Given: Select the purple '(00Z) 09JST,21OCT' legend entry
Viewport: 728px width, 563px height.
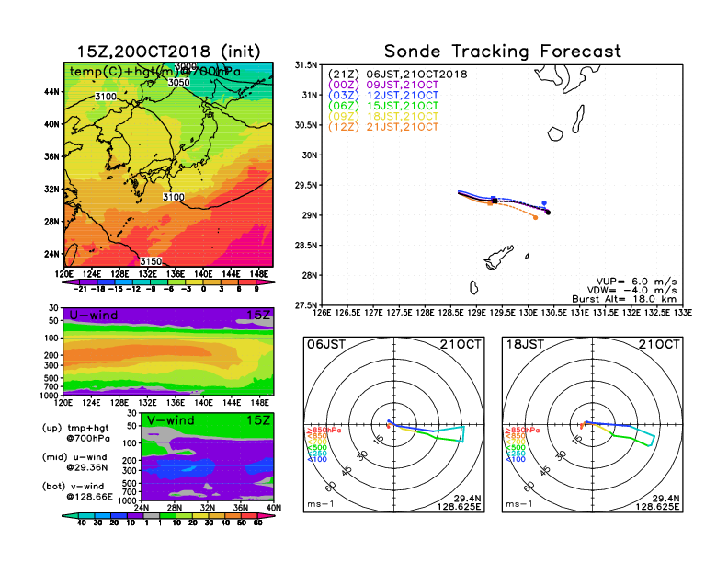Looking at the screenshot, I should [x=383, y=85].
